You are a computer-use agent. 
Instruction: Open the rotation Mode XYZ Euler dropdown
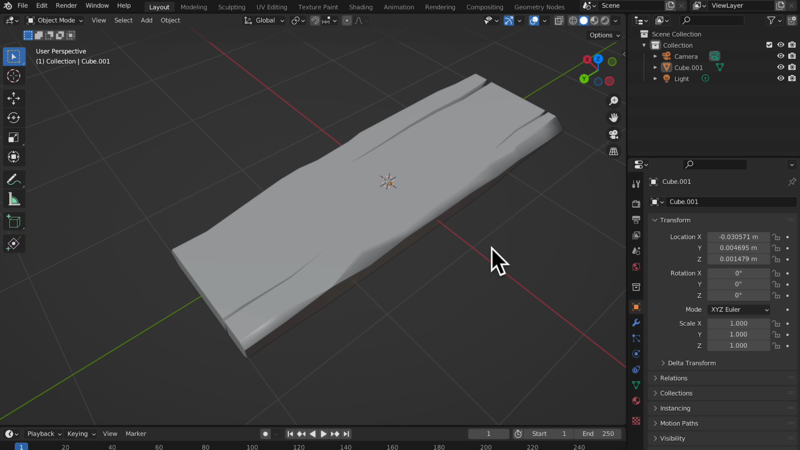click(x=739, y=310)
